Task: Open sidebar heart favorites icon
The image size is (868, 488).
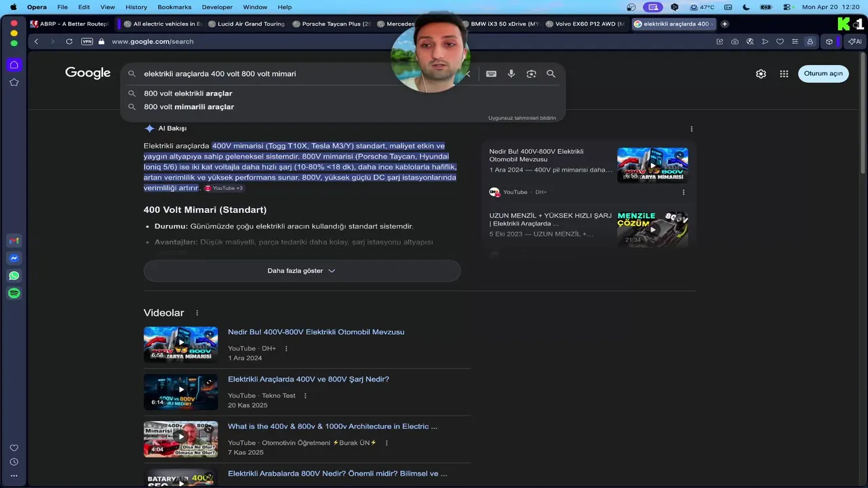Action: [x=14, y=448]
